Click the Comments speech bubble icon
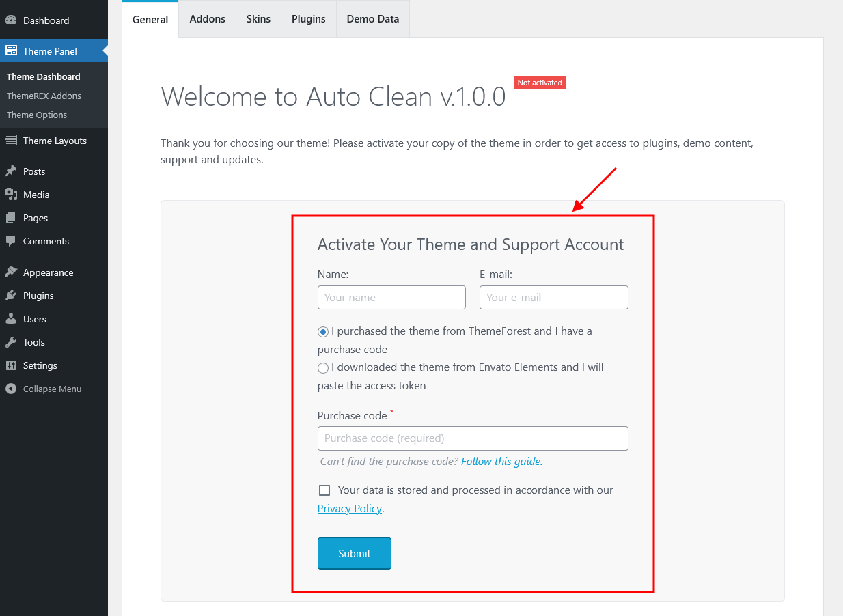 click(11, 241)
